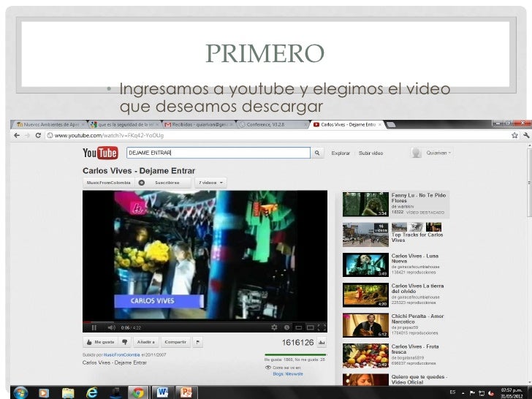Switch to Nuevos Ambientes tab
Screen dimensions: 532x399
[50, 125]
